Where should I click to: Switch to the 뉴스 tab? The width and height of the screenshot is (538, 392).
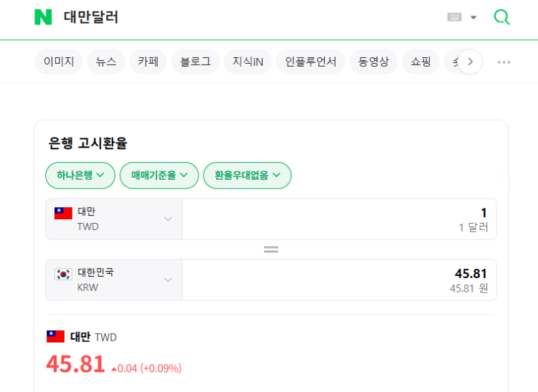tap(106, 62)
